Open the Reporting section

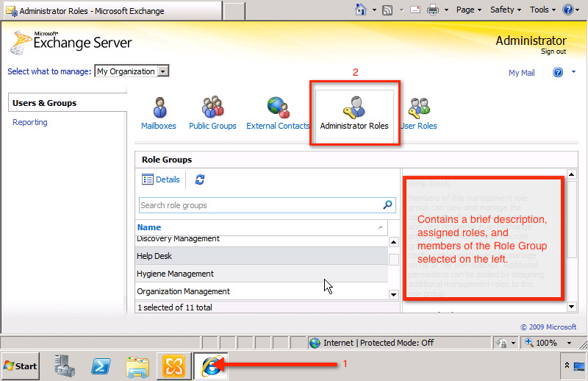(x=30, y=122)
